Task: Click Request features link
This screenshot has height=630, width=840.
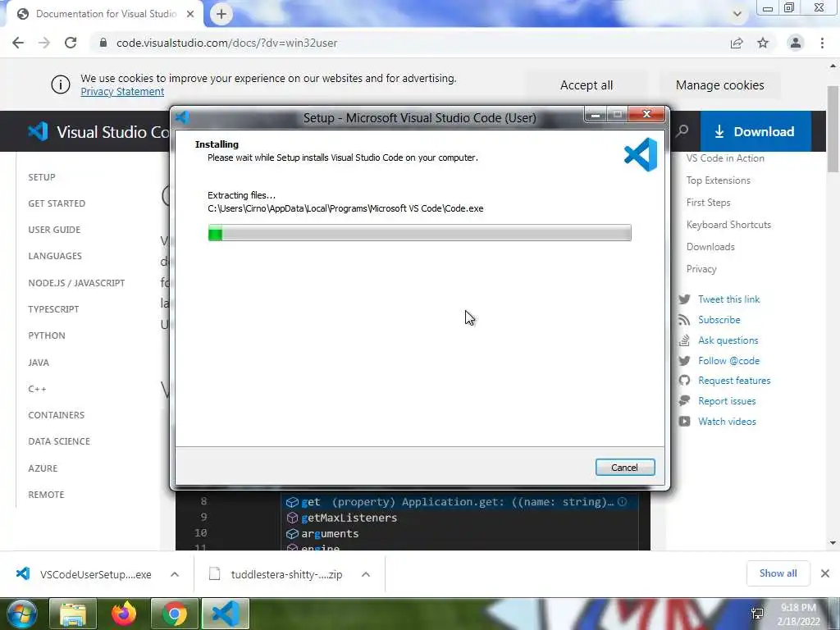Action: (734, 381)
